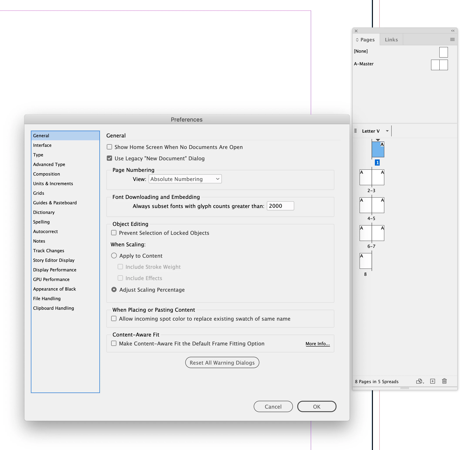Click the [None] master page icon

[x=443, y=52]
